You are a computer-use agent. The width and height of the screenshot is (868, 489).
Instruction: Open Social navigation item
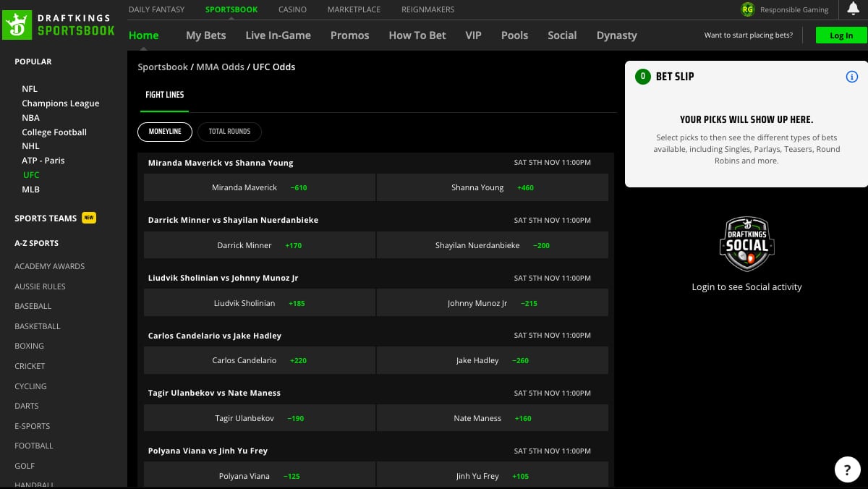tap(562, 35)
